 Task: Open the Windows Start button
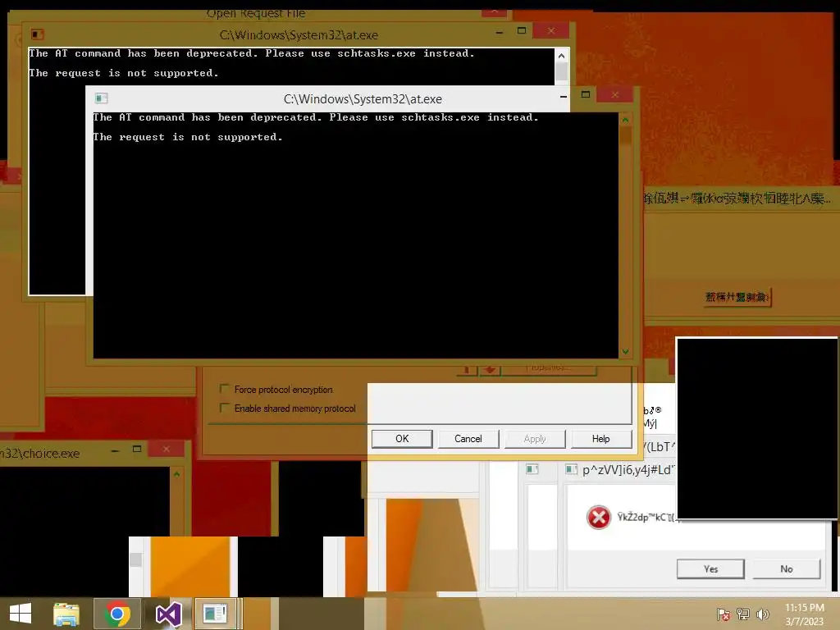pyautogui.click(x=21, y=614)
